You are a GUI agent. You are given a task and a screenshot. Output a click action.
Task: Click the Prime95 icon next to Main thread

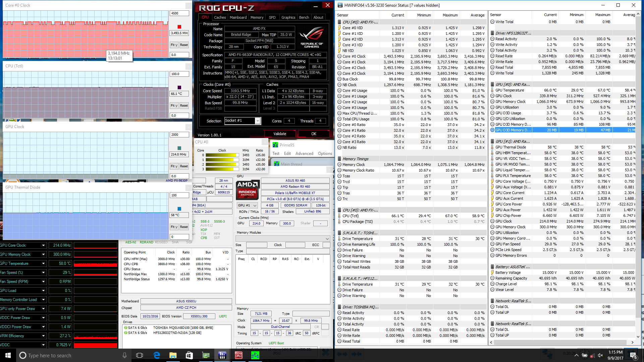click(x=277, y=164)
